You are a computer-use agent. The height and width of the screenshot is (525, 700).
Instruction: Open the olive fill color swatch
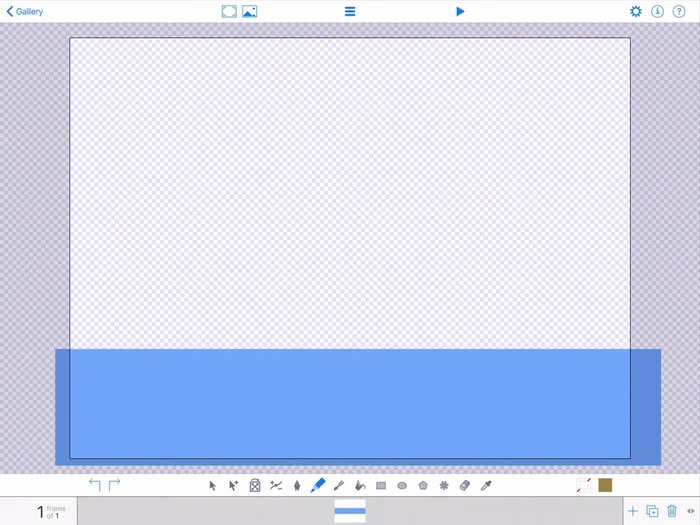[605, 485]
